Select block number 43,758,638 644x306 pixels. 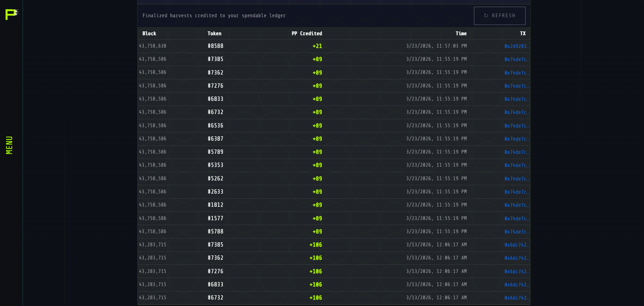(152, 46)
